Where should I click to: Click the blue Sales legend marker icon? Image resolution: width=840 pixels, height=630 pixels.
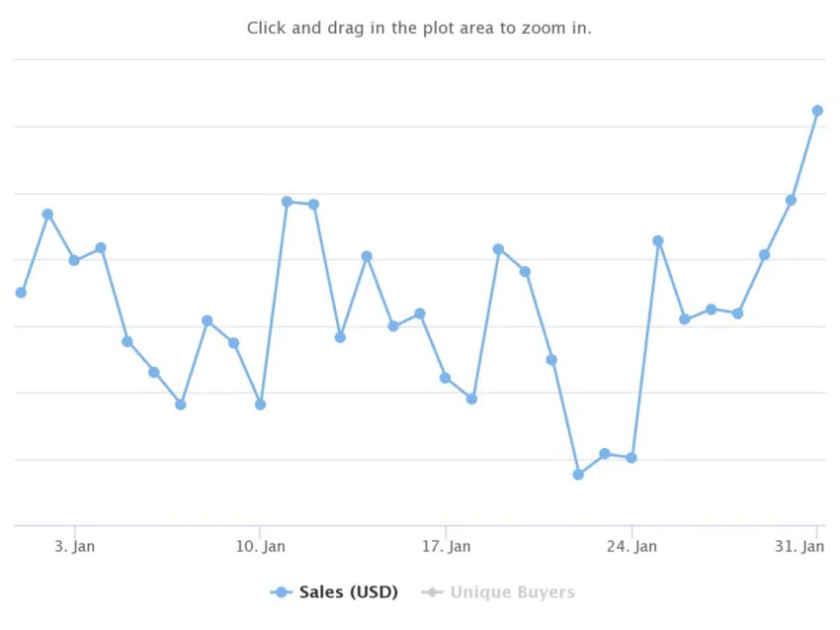(x=281, y=592)
